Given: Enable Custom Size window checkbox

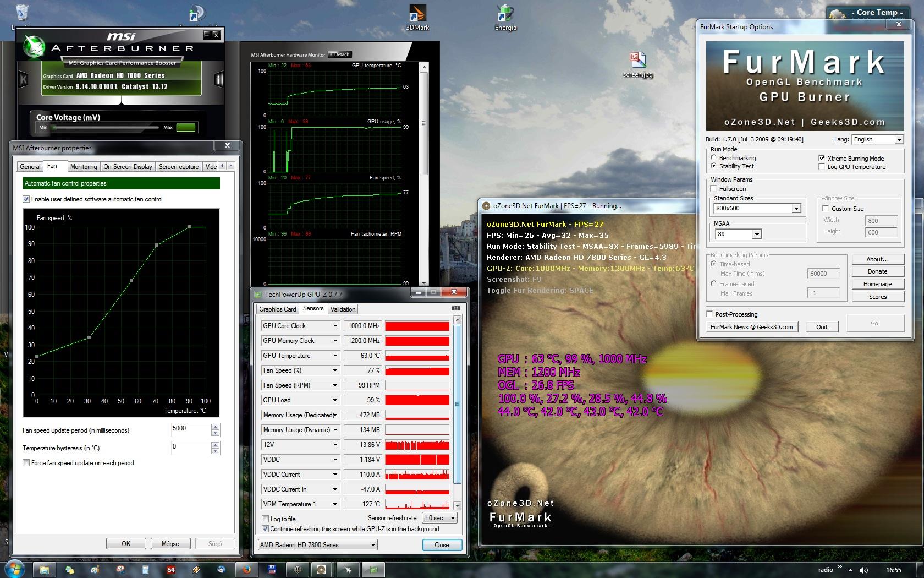Looking at the screenshot, I should pyautogui.click(x=826, y=209).
